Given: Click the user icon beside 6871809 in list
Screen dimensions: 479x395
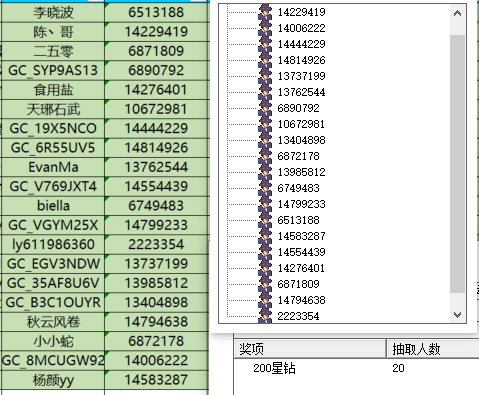Looking at the screenshot, I should click(x=265, y=284).
